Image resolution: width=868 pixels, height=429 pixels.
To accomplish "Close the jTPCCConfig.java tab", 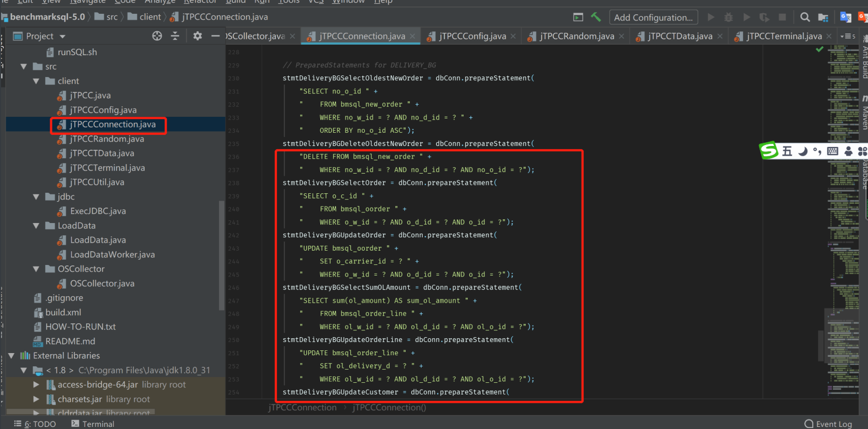I will click(x=513, y=36).
